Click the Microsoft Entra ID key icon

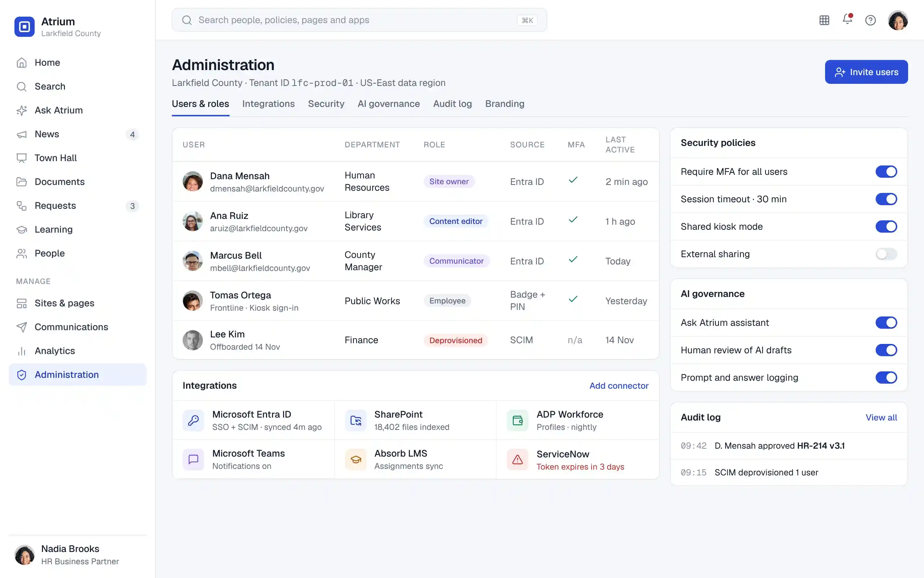click(x=193, y=420)
